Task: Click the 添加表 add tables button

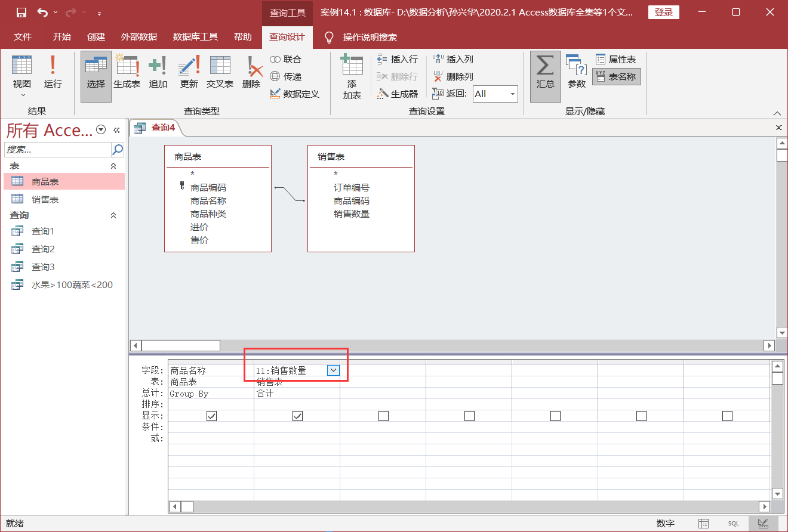Action: tap(352, 76)
